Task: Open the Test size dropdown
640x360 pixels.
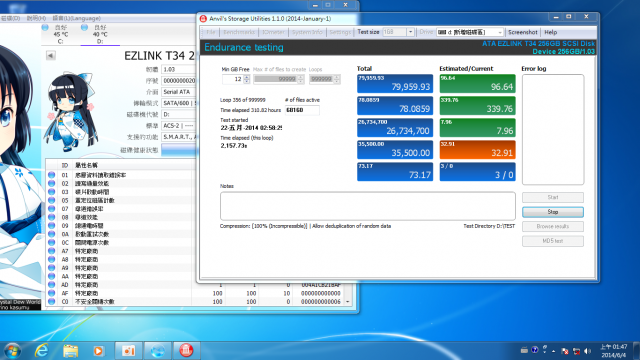Action: click(x=410, y=32)
